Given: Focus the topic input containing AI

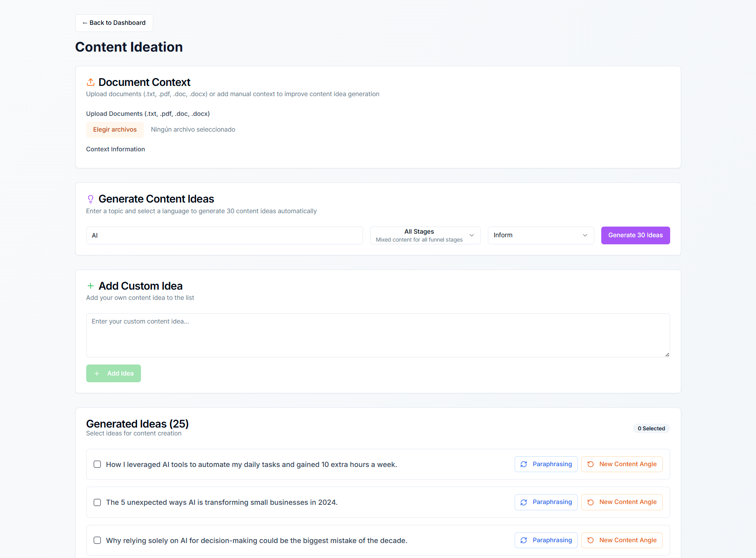Looking at the screenshot, I should [x=224, y=235].
